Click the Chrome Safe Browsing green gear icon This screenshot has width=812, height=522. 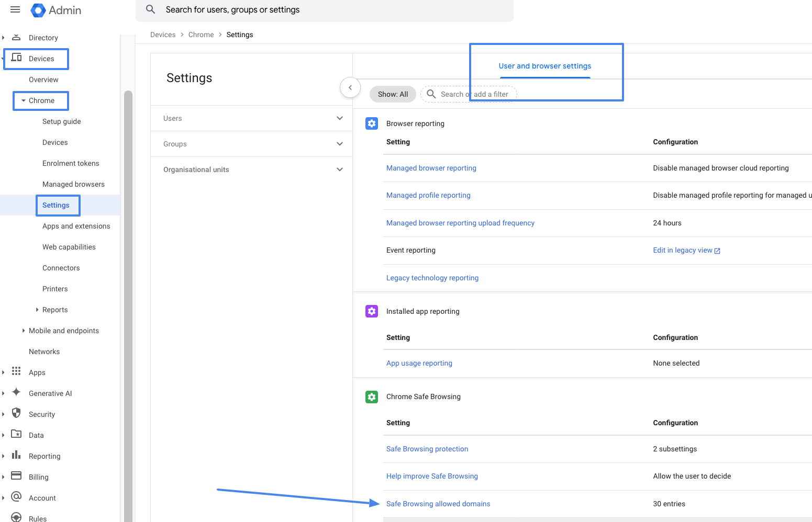tap(372, 397)
